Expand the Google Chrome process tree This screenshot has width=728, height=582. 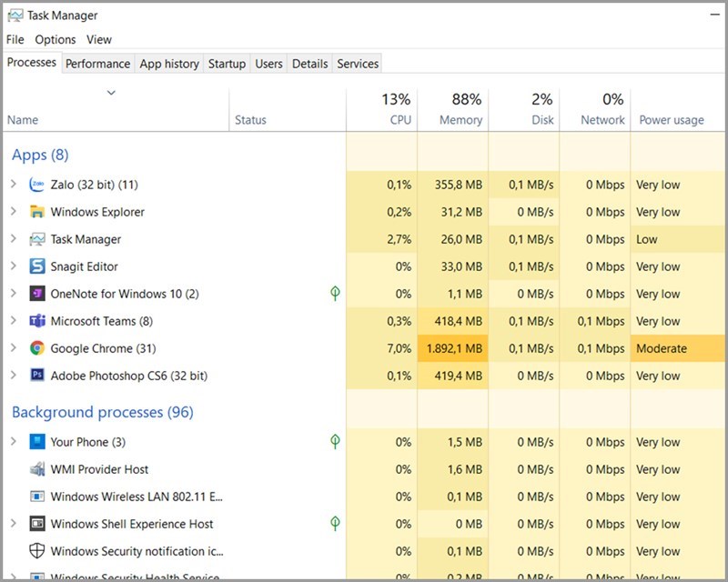14,348
